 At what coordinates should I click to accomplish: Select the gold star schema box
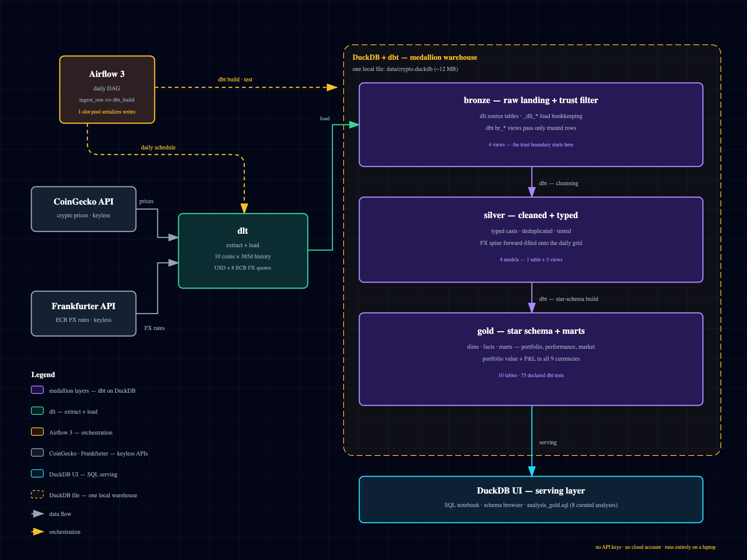[x=531, y=359]
